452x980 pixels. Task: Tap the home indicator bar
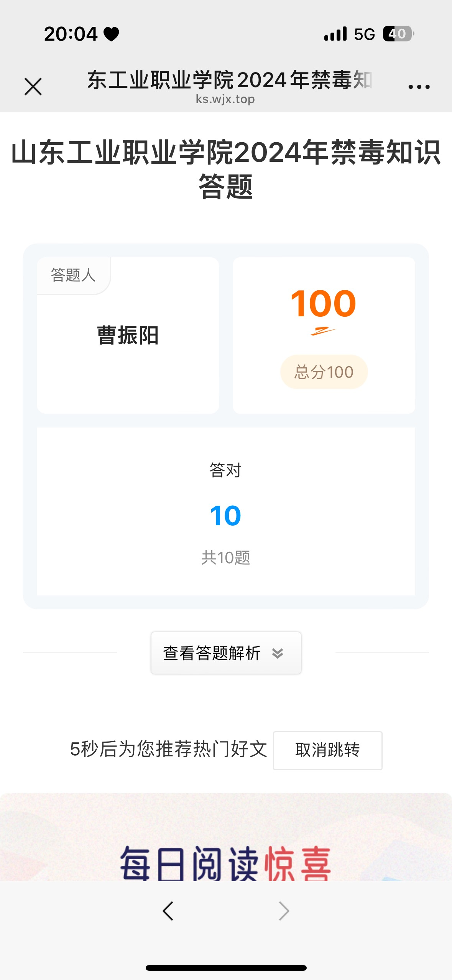pyautogui.click(x=226, y=968)
